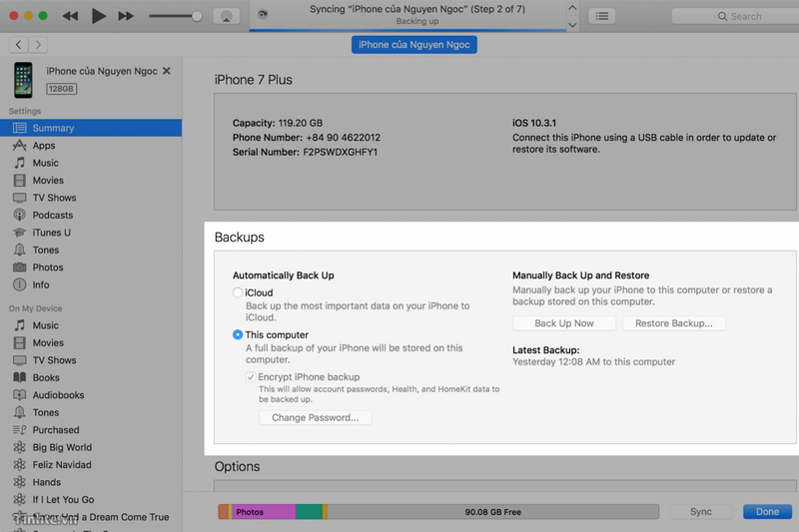Image resolution: width=799 pixels, height=532 pixels.
Task: Click the iOS 10.3.1 version label
Action: click(x=534, y=123)
